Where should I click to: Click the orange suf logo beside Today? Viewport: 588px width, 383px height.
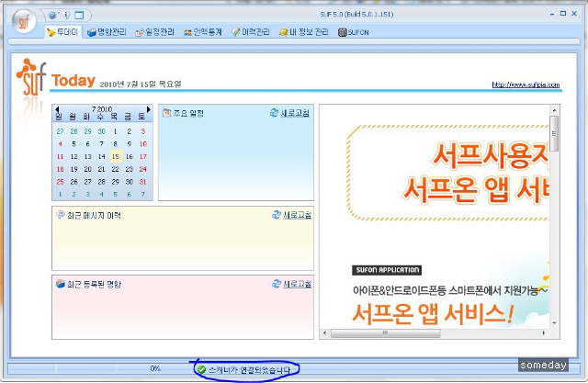(31, 77)
